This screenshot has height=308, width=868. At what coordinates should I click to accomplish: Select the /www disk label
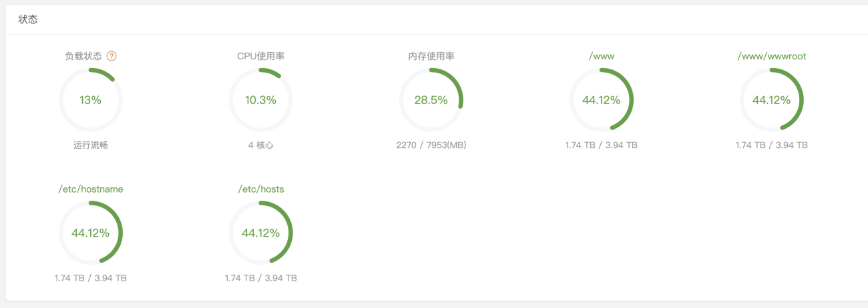(602, 56)
